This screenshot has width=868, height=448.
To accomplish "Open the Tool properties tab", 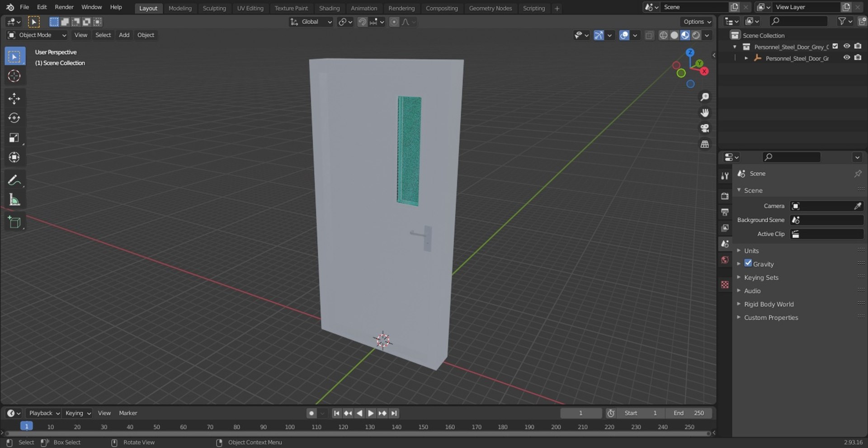I will click(x=725, y=176).
